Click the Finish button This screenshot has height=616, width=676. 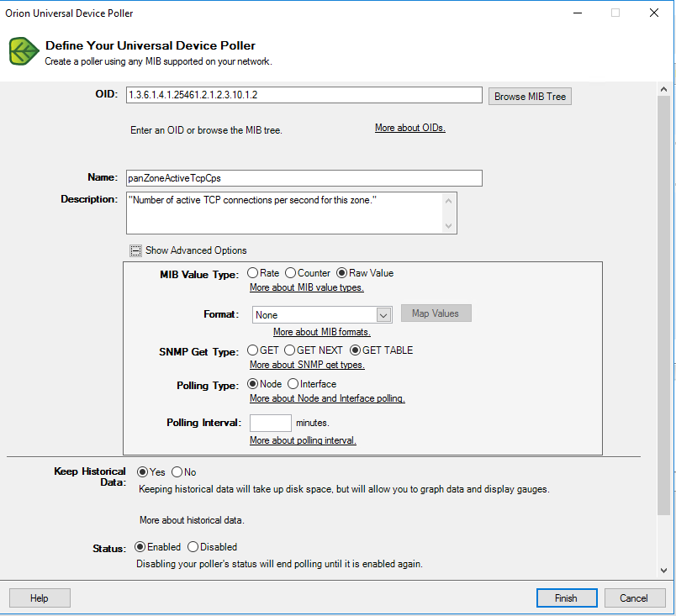pyautogui.click(x=567, y=598)
